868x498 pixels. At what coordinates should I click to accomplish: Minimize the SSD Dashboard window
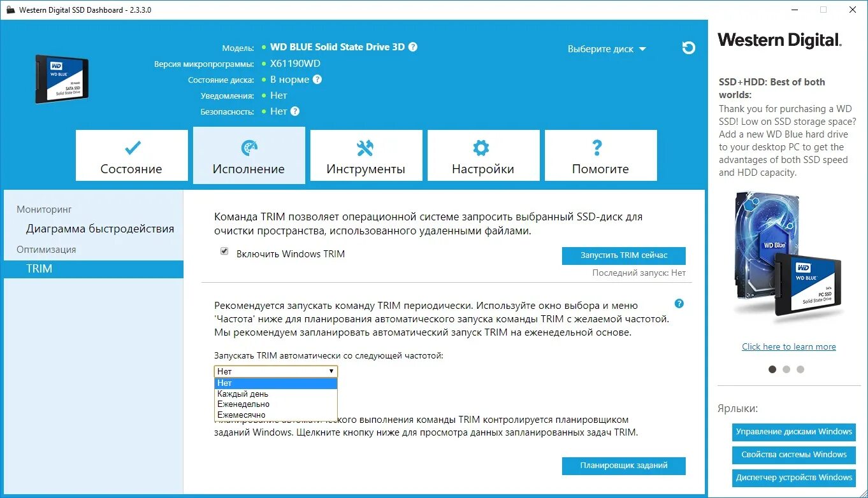[x=794, y=10]
